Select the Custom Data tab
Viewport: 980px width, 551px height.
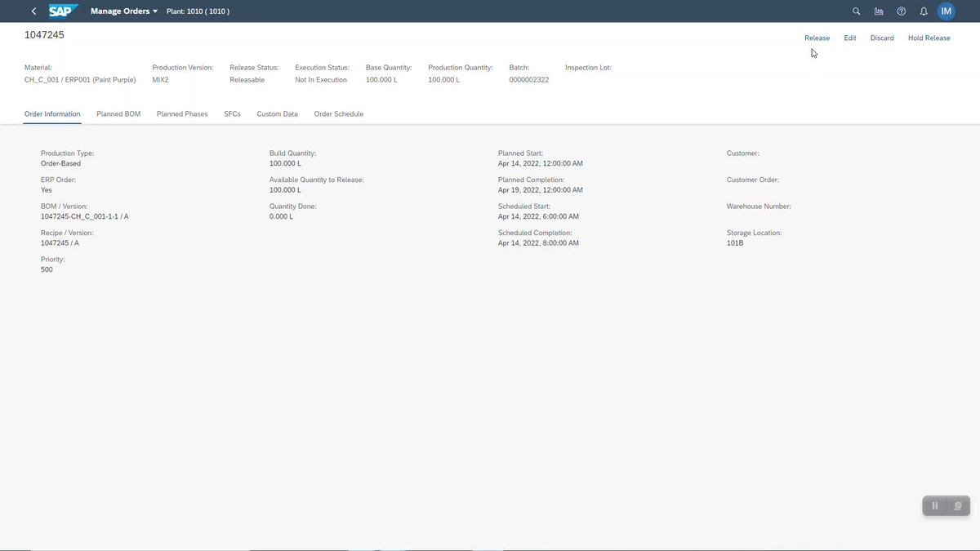pyautogui.click(x=277, y=114)
